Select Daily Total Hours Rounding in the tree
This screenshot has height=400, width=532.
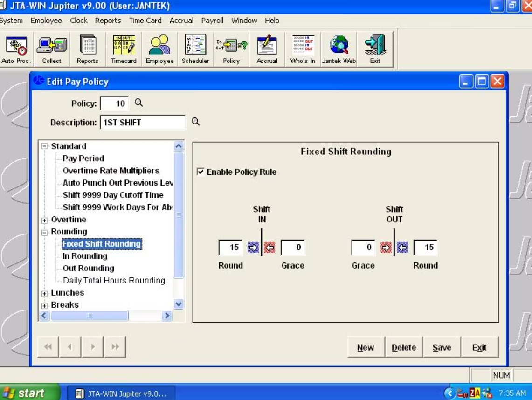[114, 281]
